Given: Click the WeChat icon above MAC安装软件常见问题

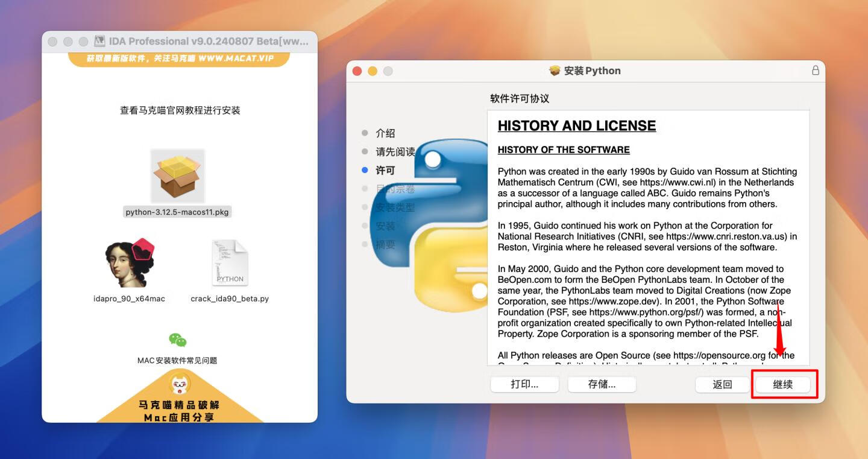Looking at the screenshot, I should 177,340.
